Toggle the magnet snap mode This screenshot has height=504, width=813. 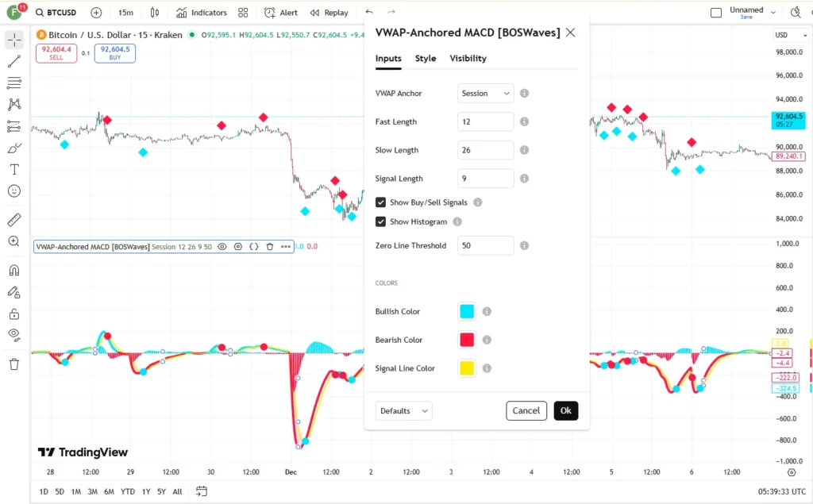click(14, 270)
